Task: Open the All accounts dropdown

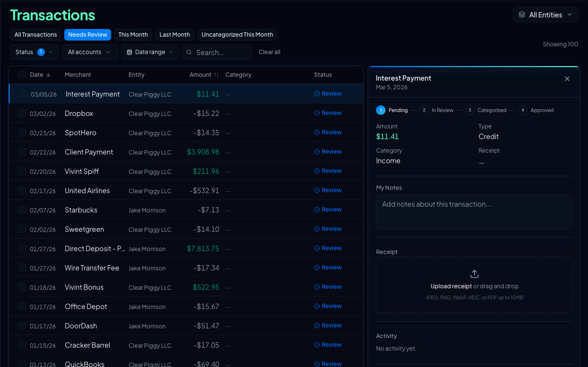Action: [x=90, y=52]
